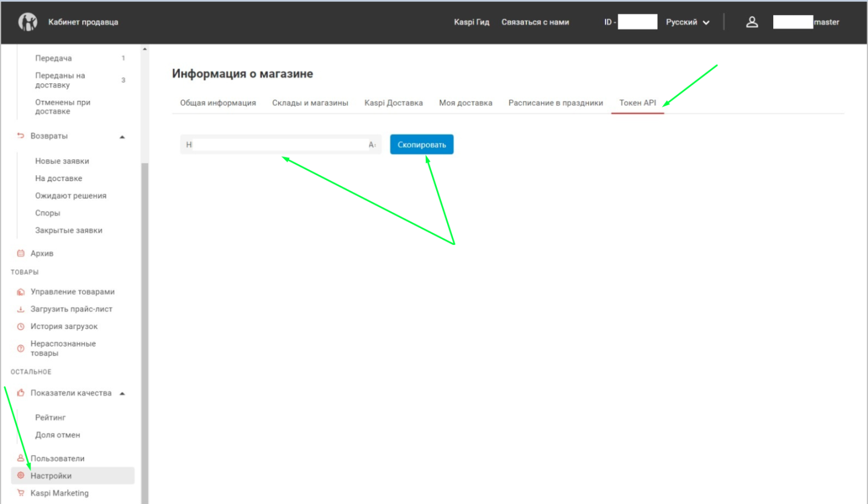
Task: Open Настройки menu item
Action: (x=73, y=475)
